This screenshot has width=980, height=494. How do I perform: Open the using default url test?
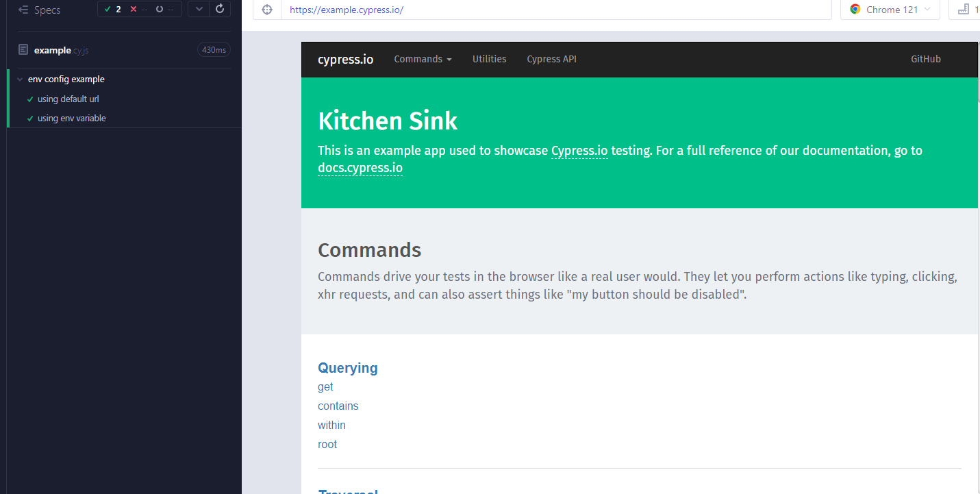point(68,99)
